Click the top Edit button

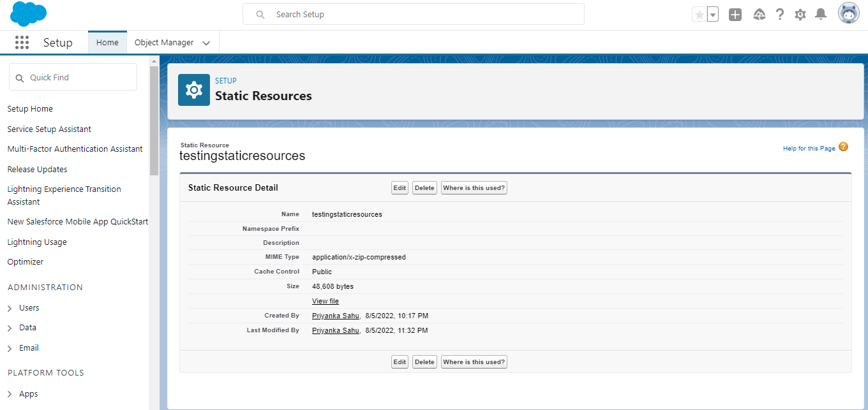400,188
